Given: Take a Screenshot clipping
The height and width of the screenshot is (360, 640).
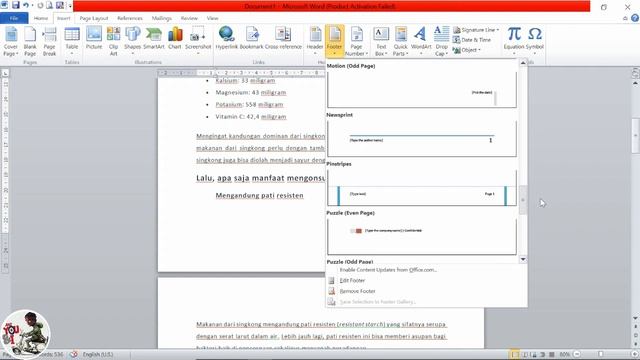Looking at the screenshot, I should [198, 42].
